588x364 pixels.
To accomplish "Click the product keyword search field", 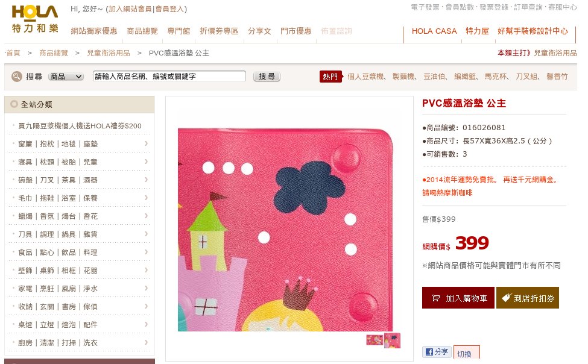I will click(x=169, y=77).
